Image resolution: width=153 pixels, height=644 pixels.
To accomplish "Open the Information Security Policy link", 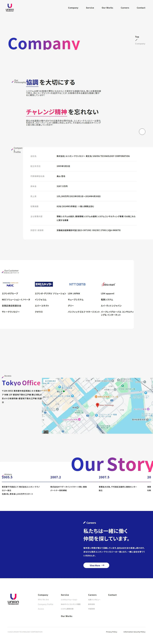I will [134, 632].
